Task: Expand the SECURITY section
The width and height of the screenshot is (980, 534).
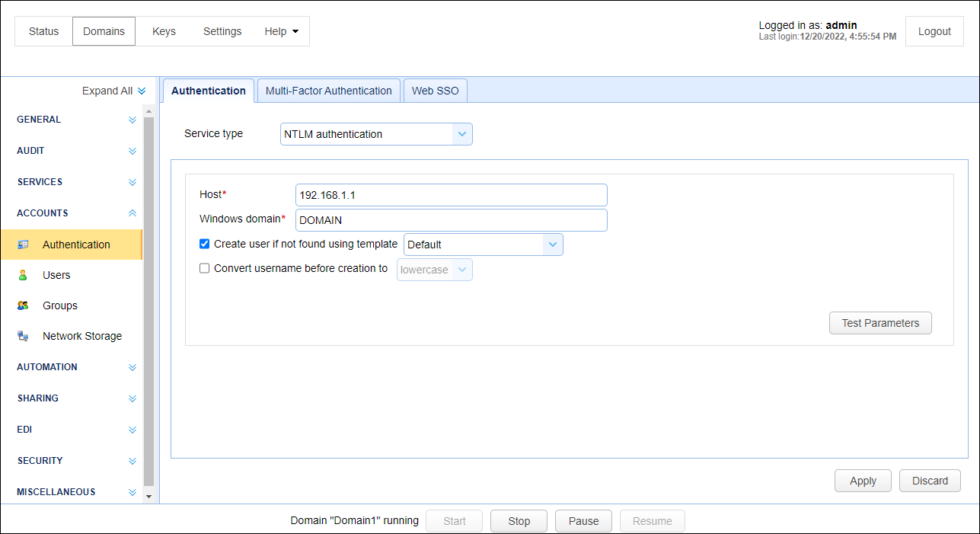Action: (x=132, y=461)
